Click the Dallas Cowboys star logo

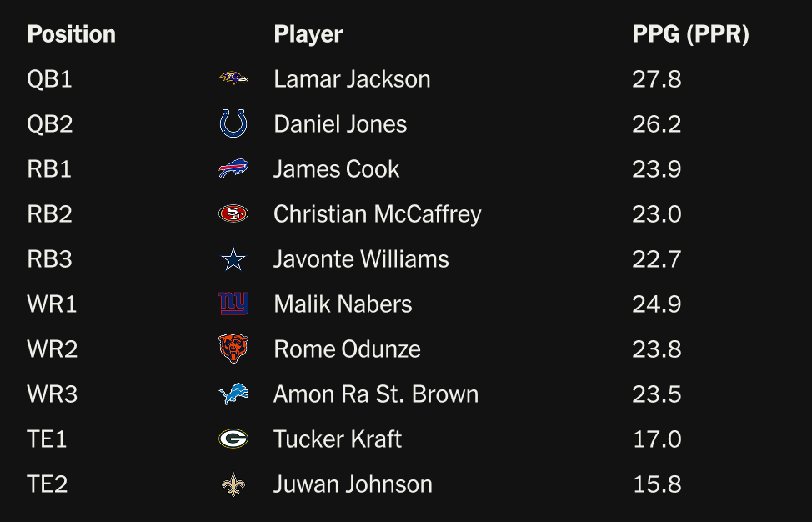(x=233, y=259)
